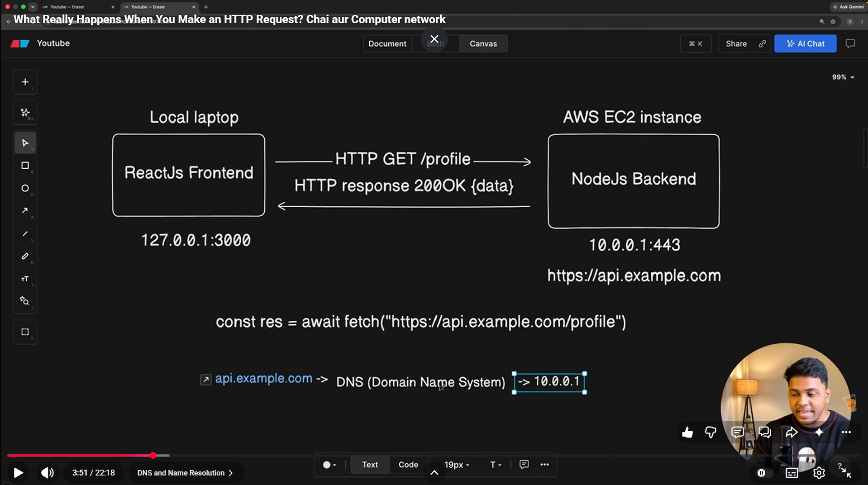868x485 pixels.
Task: Expand the DNS and Name Resolution chapter
Action: [x=185, y=473]
